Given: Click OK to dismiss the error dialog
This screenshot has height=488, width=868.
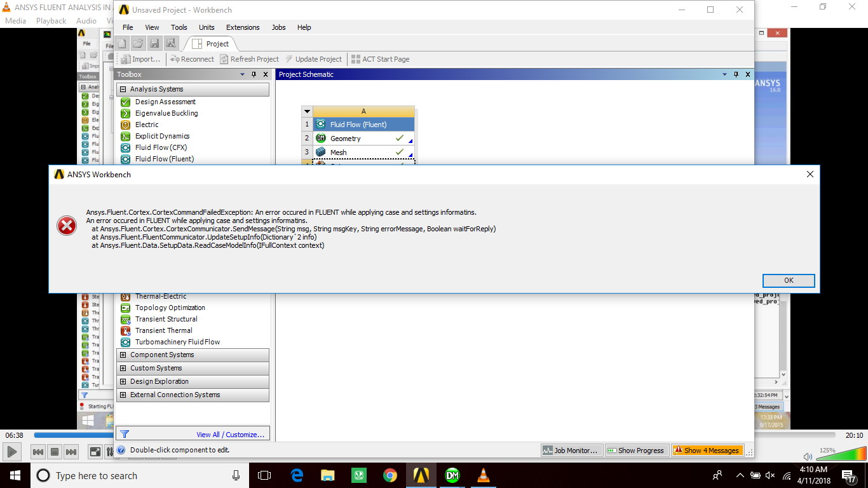Looking at the screenshot, I should 789,280.
